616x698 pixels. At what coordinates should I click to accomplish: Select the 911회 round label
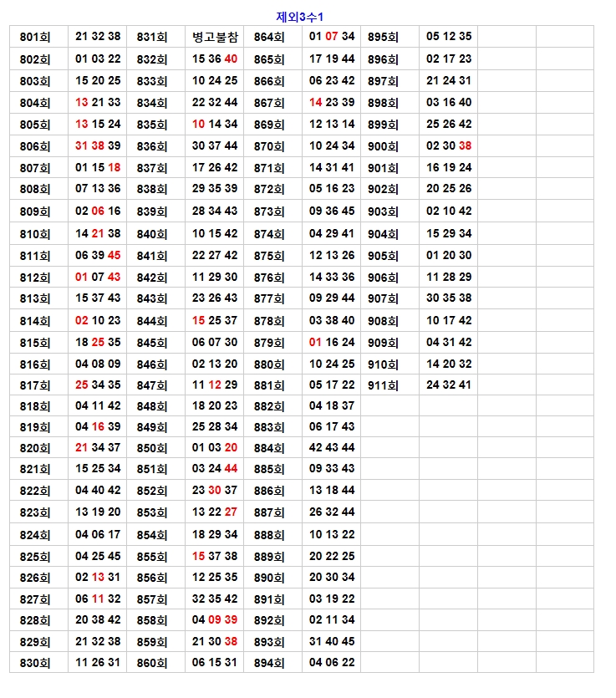(x=383, y=385)
